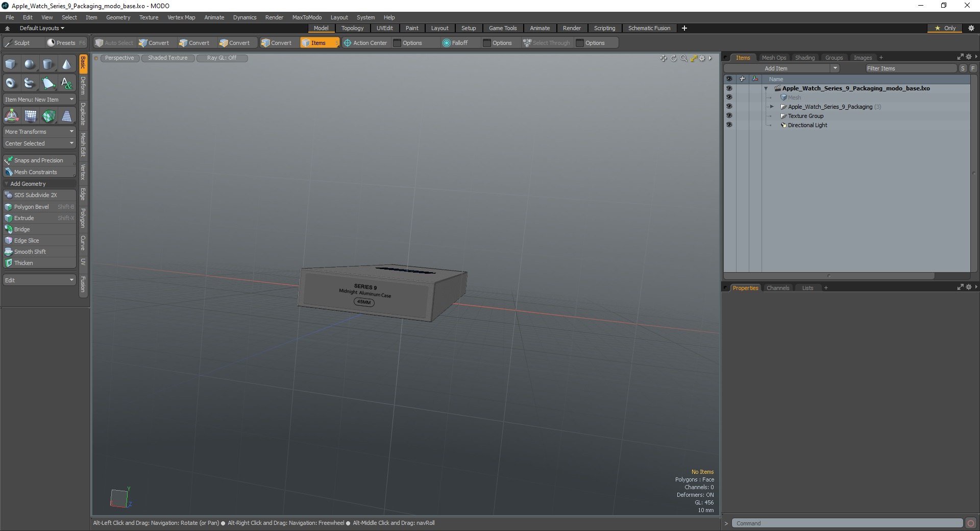Screen dimensions: 980x531
Task: Click the Polygon Bevel tool button
Action: [39, 207]
